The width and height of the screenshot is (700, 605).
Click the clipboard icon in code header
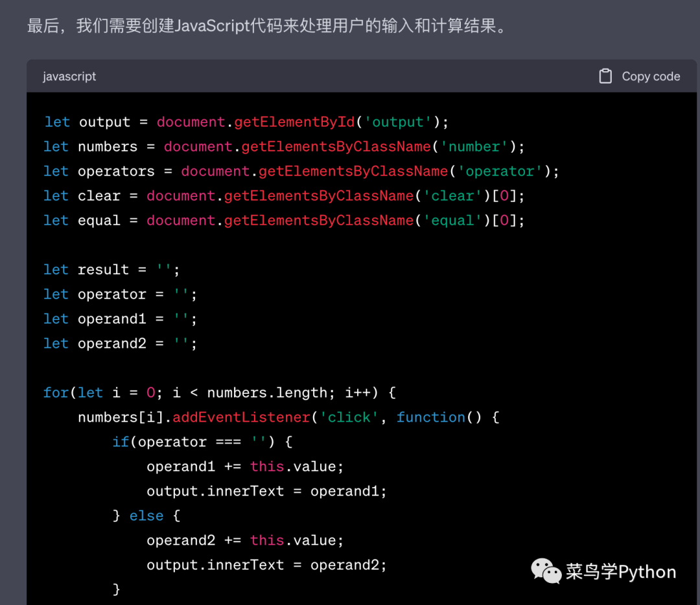click(605, 76)
